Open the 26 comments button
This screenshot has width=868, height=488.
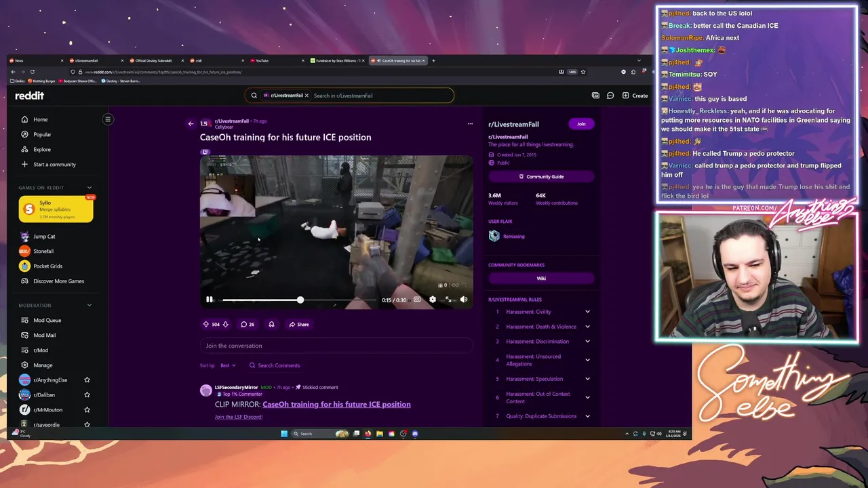tap(248, 324)
